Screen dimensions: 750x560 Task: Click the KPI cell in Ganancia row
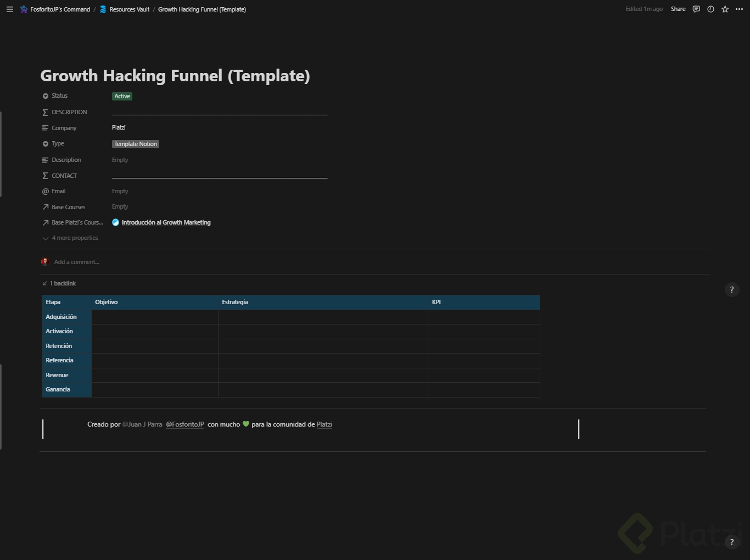[x=484, y=390]
